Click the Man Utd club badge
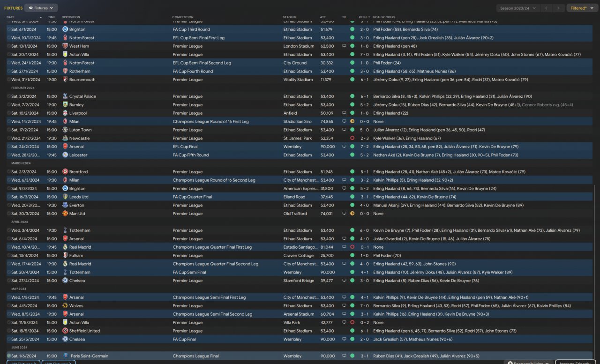The width and height of the screenshot is (600, 364). (x=65, y=214)
